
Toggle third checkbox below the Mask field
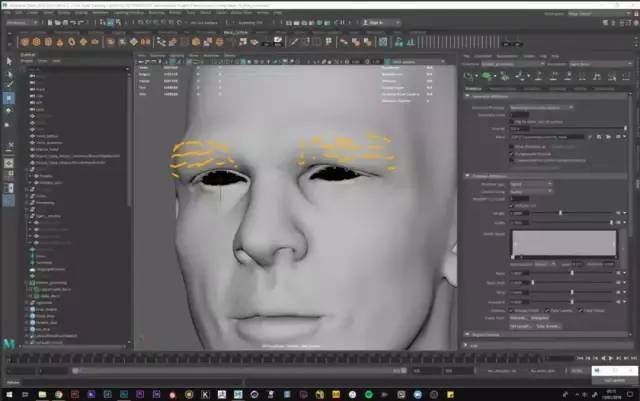pos(512,160)
